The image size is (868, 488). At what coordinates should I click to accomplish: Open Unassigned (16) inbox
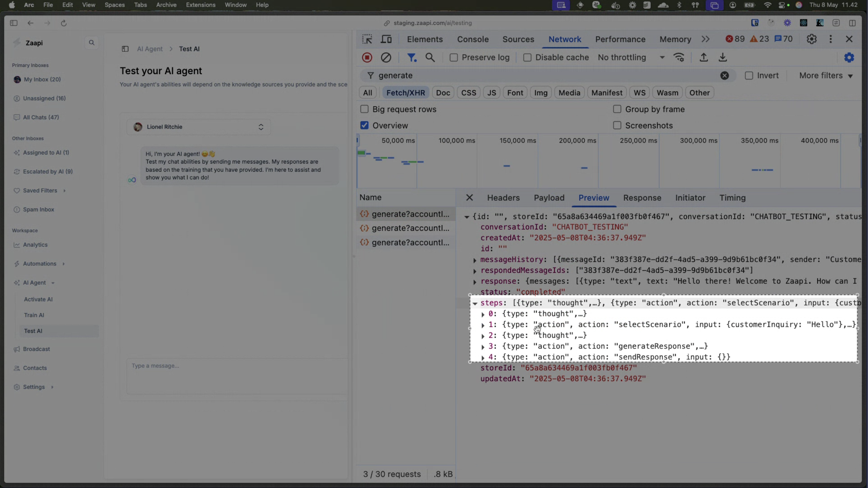(x=44, y=99)
